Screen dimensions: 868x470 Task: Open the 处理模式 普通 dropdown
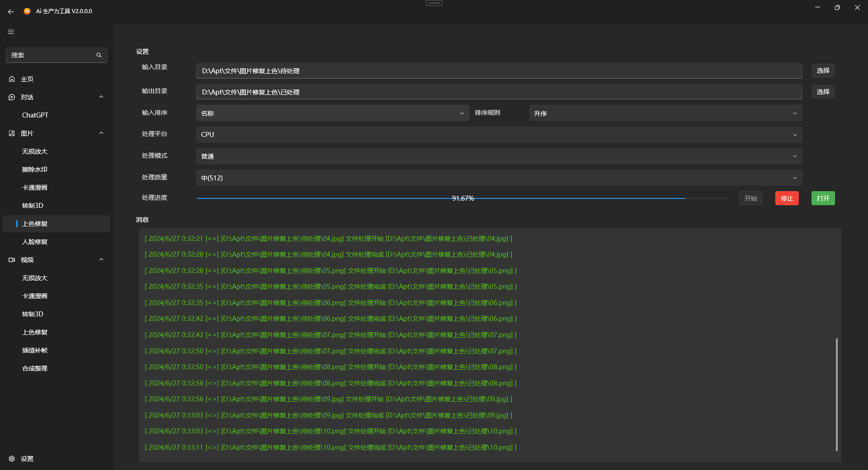[x=499, y=156]
